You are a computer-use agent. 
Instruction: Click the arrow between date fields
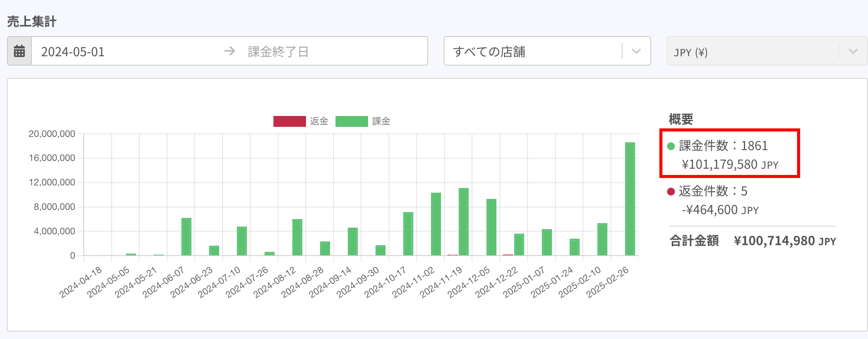(x=230, y=51)
